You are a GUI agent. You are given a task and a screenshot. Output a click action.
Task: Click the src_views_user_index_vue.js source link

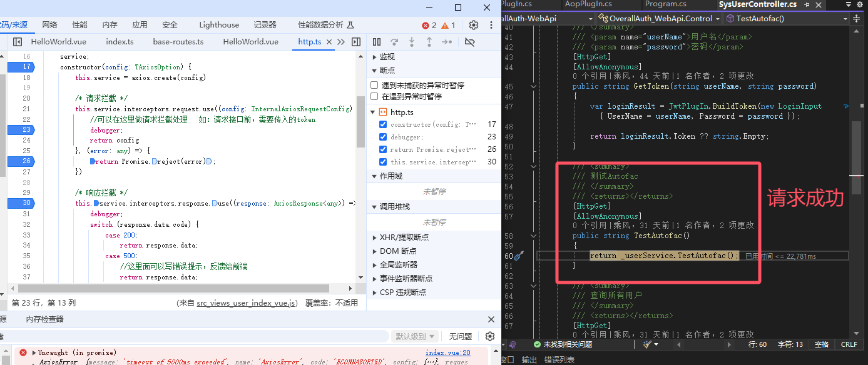point(247,303)
